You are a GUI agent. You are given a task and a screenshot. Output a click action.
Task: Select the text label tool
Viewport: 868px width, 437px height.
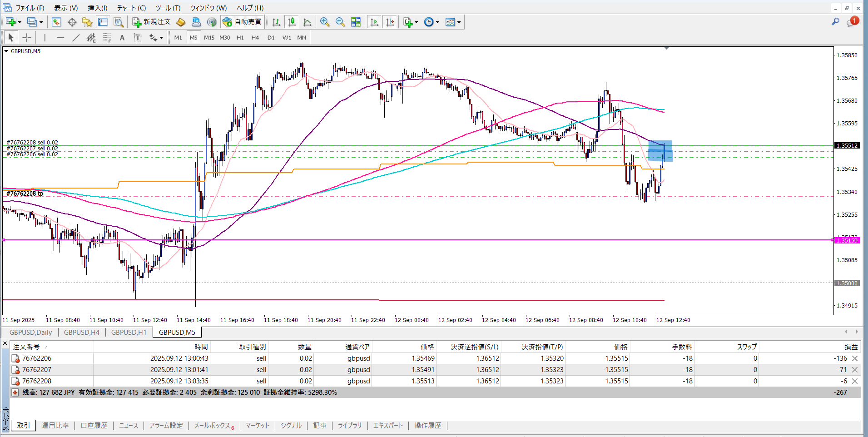point(122,38)
